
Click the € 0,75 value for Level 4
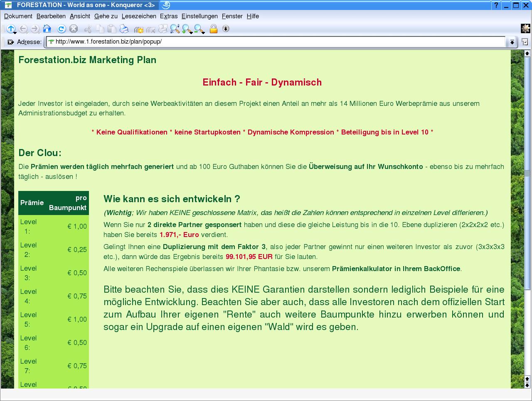(x=77, y=296)
